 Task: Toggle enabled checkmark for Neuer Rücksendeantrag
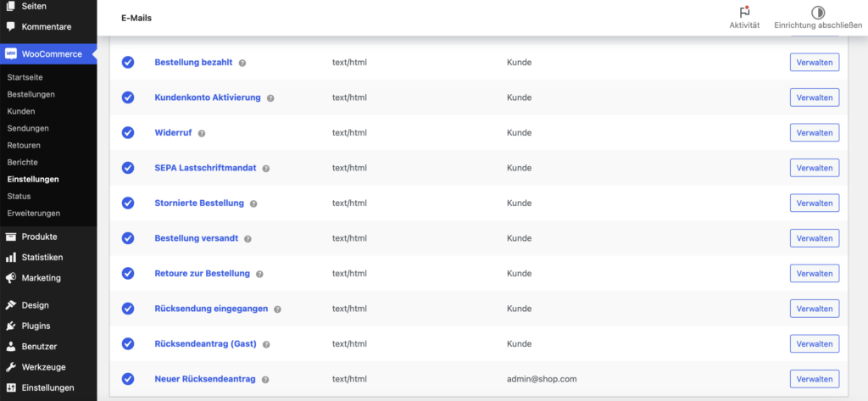(x=128, y=380)
